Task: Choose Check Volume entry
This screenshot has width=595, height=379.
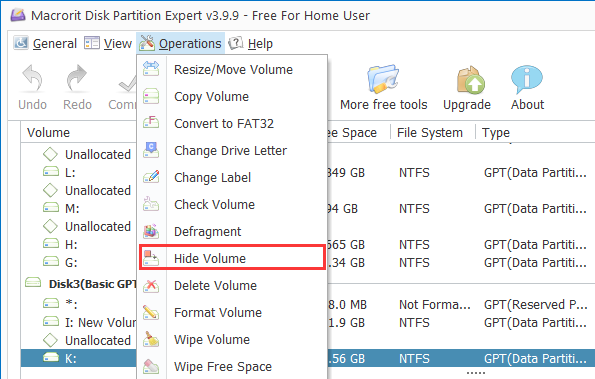Action: coord(232,204)
